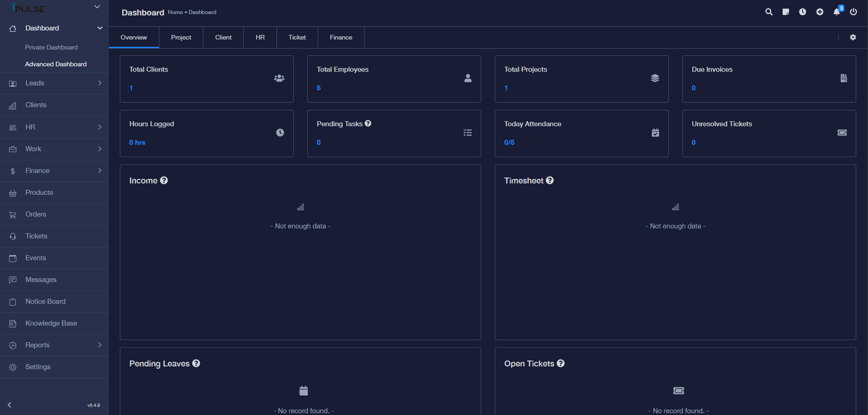Click the notes icon in the top bar
The image size is (868, 415).
785,12
